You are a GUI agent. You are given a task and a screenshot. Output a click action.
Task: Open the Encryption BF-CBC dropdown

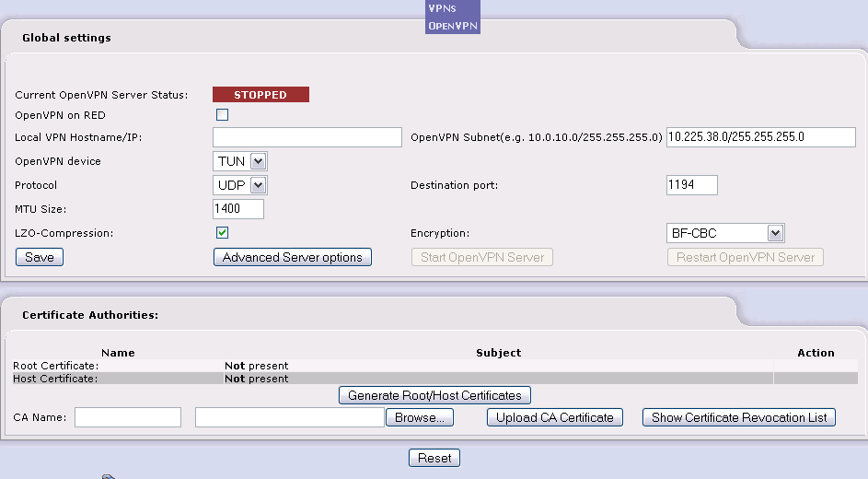click(725, 233)
